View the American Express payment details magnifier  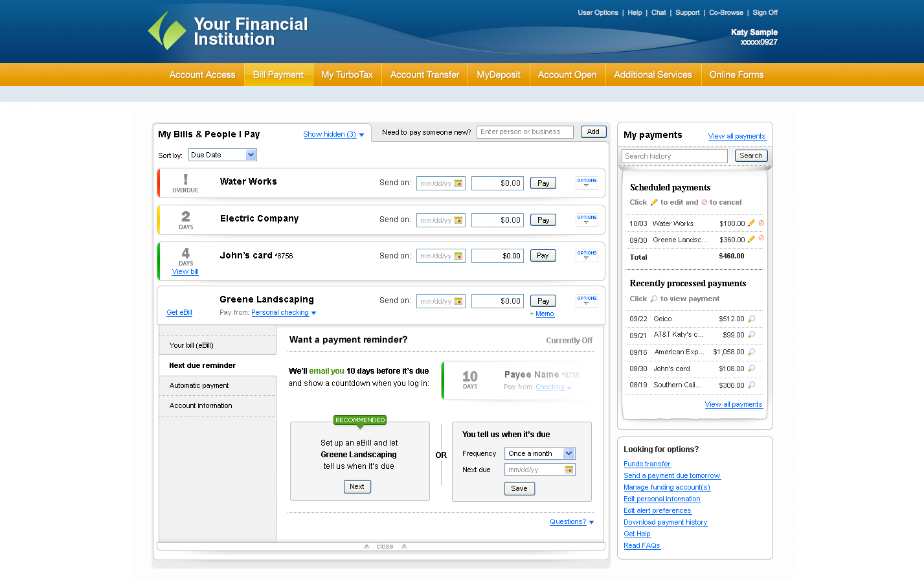click(x=750, y=352)
